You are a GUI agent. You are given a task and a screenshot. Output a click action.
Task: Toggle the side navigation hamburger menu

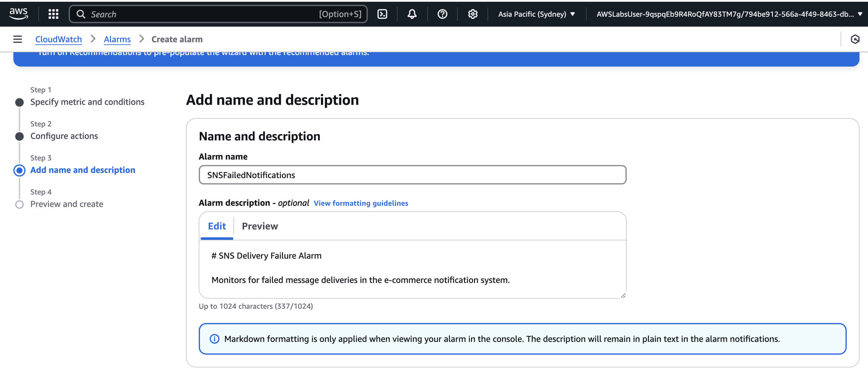tap(18, 39)
